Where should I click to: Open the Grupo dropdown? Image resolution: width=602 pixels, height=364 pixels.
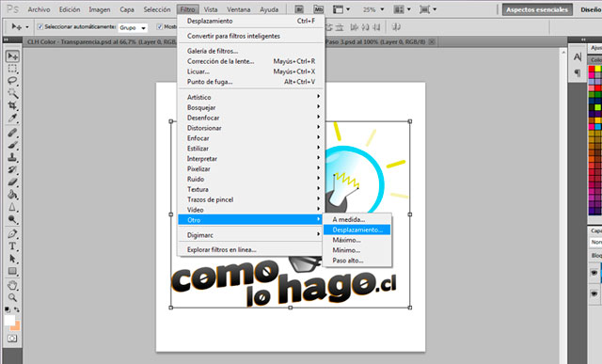pyautogui.click(x=133, y=27)
